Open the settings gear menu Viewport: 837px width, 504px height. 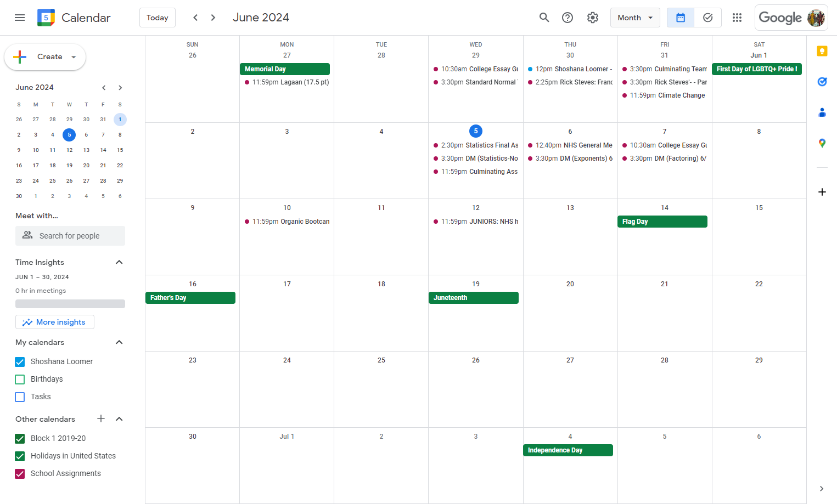point(593,18)
